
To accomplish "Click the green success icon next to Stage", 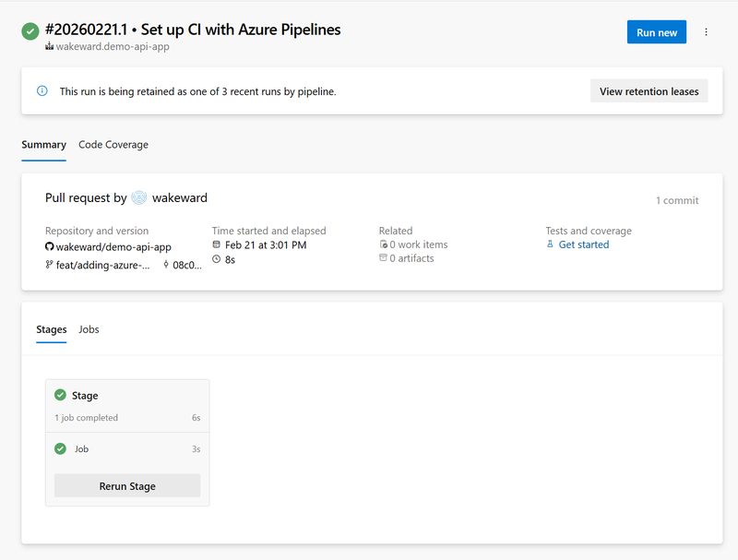I will point(61,396).
